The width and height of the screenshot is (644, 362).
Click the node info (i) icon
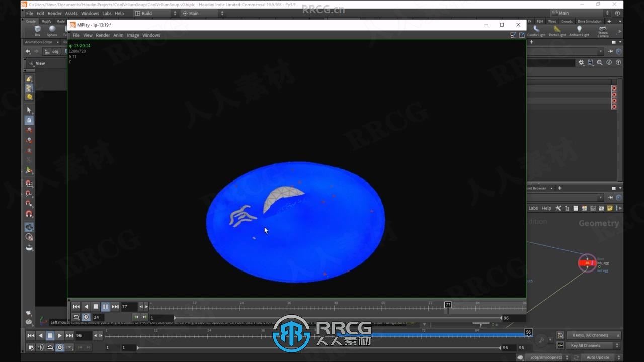609,63
